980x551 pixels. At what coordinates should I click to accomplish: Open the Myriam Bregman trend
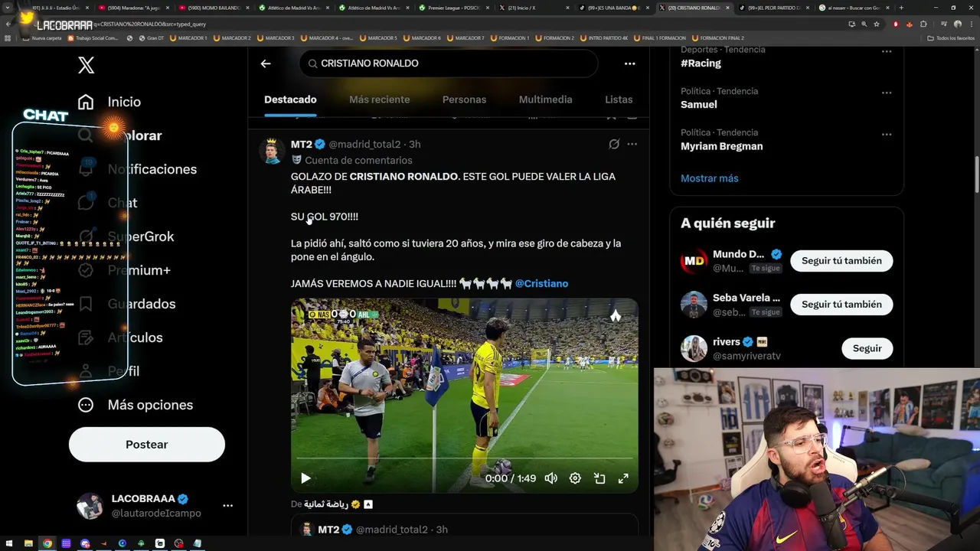721,146
